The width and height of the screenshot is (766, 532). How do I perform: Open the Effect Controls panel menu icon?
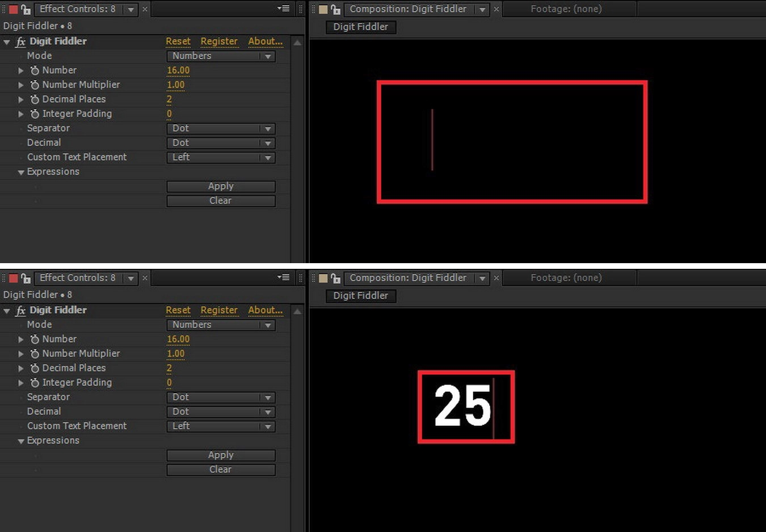283,8
